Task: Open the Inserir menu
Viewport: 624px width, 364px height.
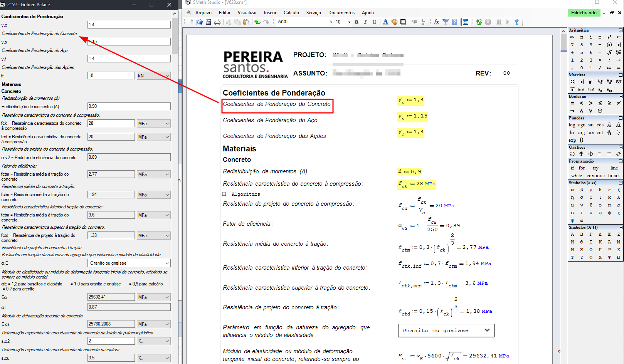Action: [x=270, y=13]
